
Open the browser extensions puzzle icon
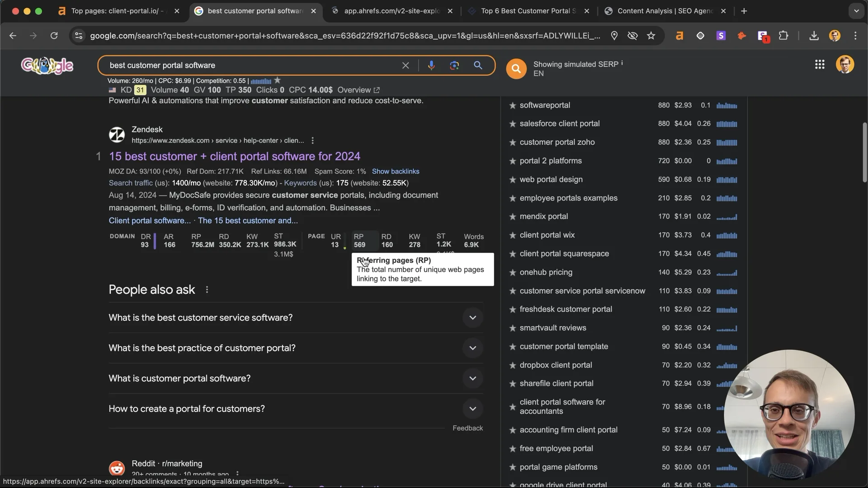(783, 36)
